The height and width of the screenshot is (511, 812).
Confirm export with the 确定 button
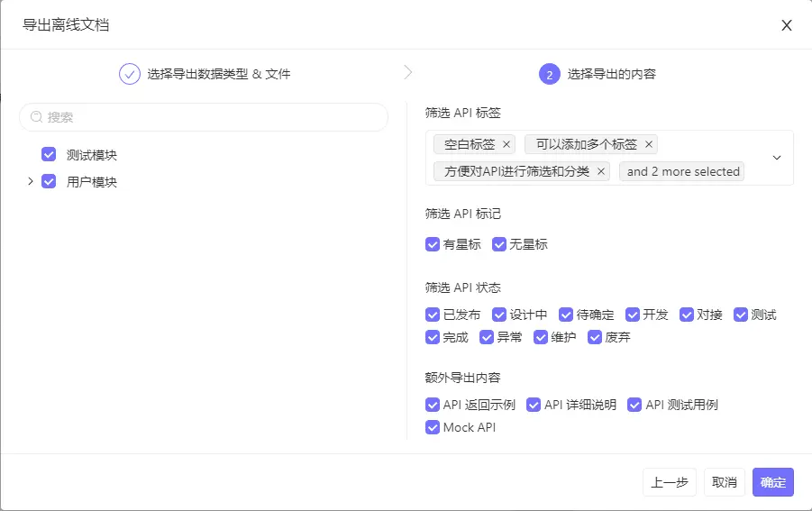click(772, 482)
